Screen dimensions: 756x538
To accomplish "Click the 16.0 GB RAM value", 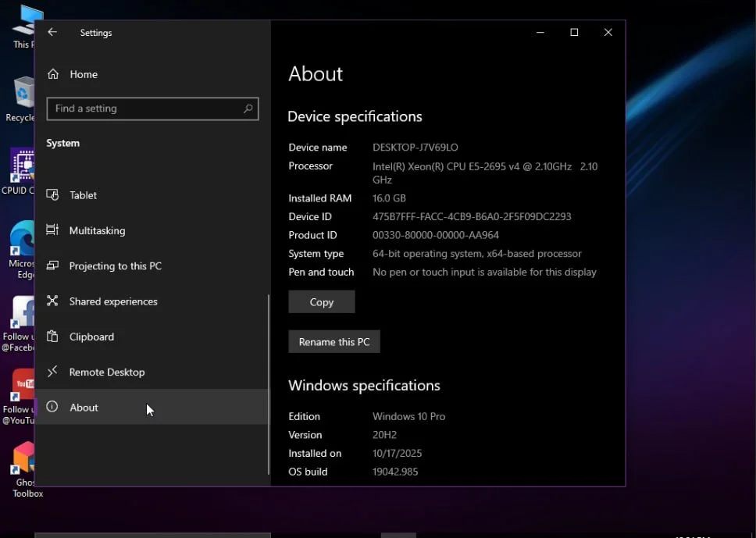I will [389, 198].
